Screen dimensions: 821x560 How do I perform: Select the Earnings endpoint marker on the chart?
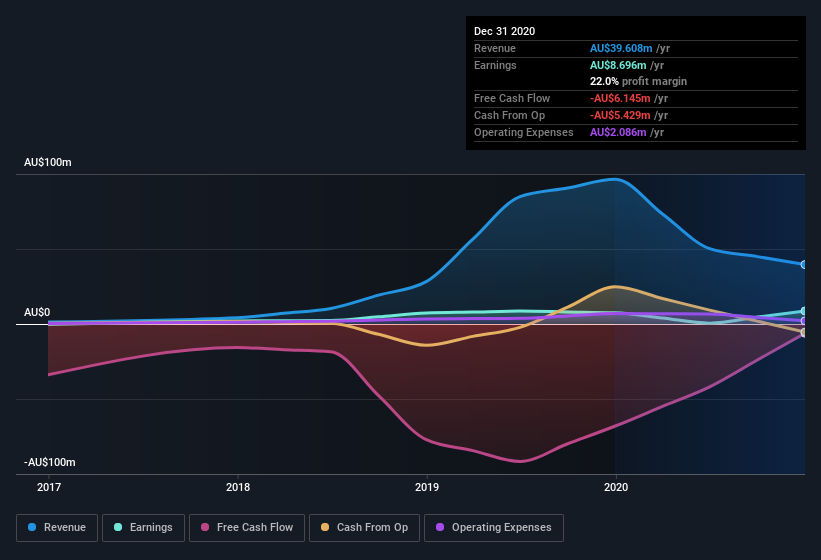(x=803, y=311)
